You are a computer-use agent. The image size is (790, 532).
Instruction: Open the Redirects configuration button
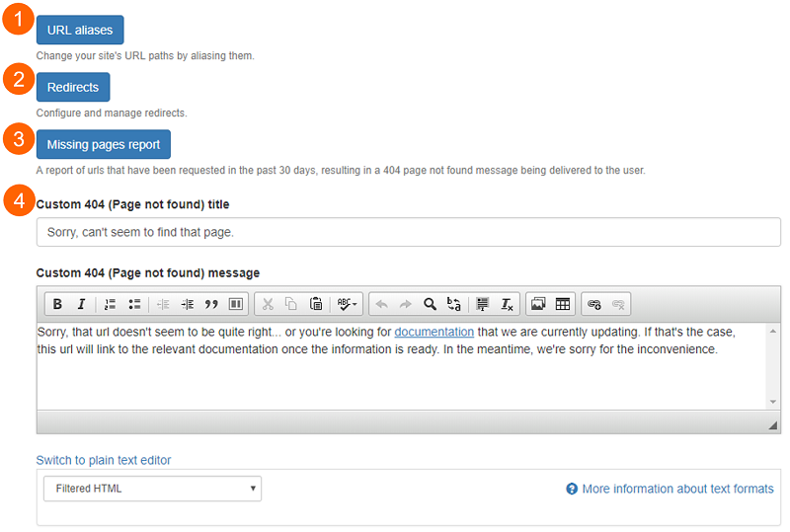coord(73,88)
